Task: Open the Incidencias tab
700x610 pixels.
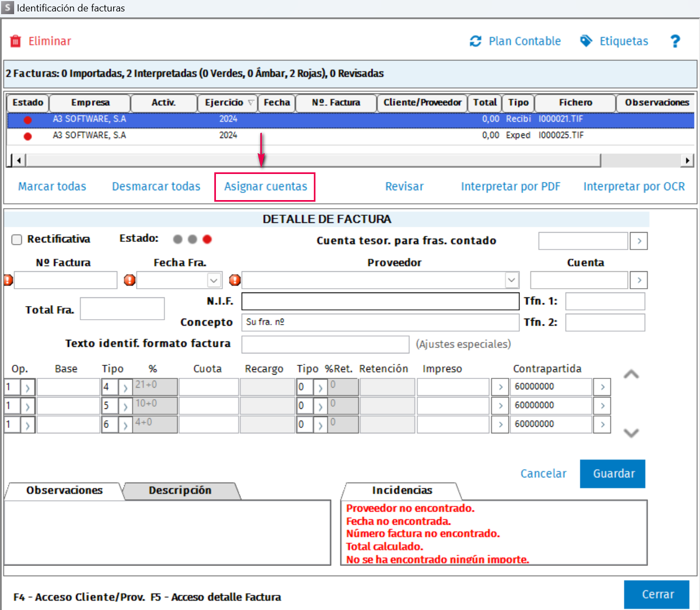Action: pos(402,490)
